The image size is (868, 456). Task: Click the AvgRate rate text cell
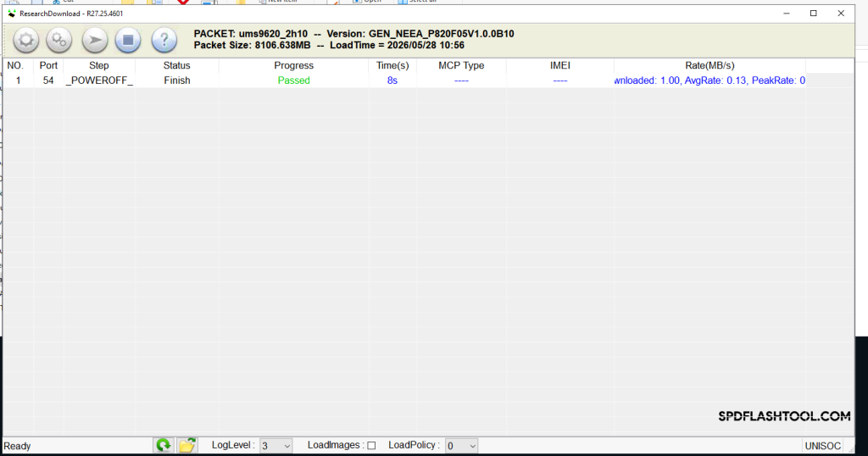pos(709,81)
